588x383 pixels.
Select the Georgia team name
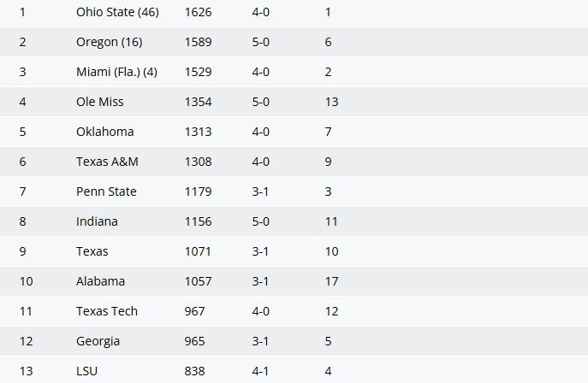coord(98,341)
